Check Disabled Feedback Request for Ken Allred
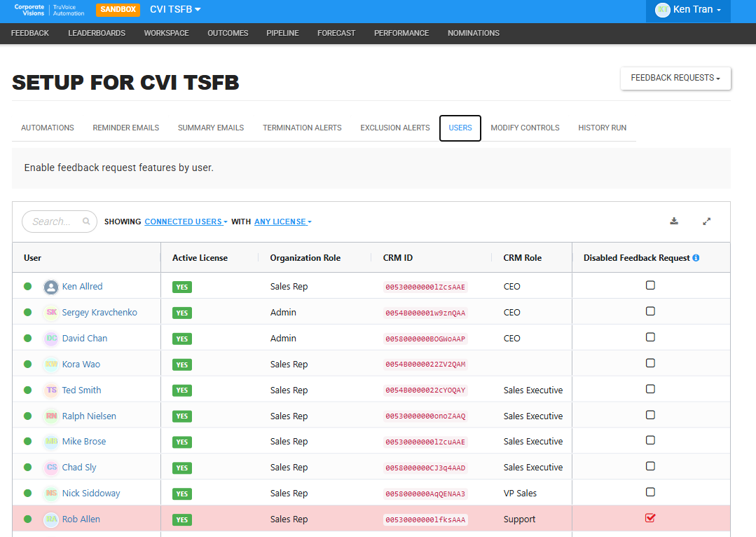 coord(650,285)
